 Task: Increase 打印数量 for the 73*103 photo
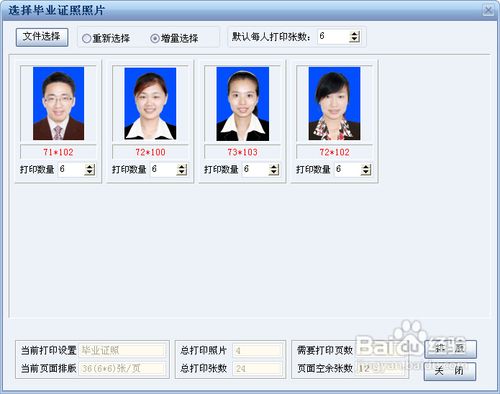pyautogui.click(x=274, y=167)
